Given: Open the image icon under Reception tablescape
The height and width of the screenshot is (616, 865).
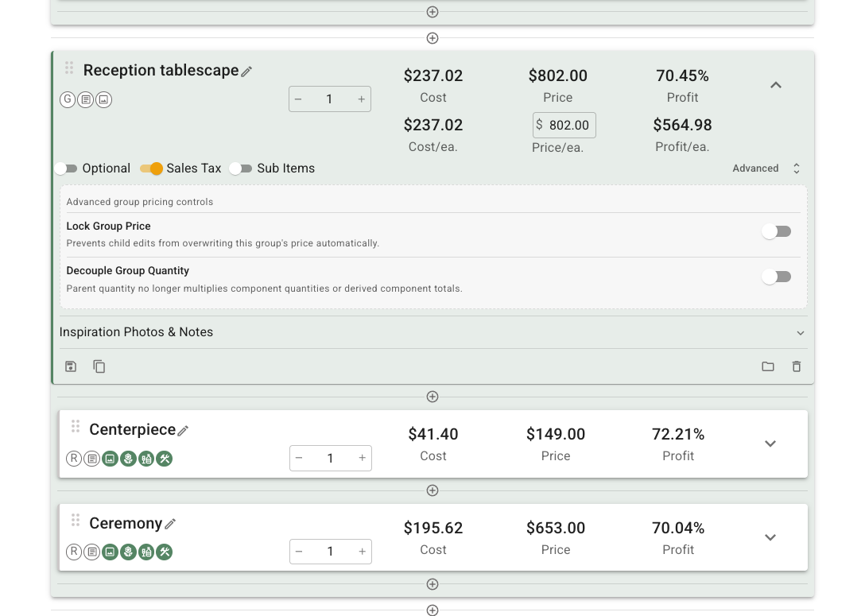Looking at the screenshot, I should 103,100.
